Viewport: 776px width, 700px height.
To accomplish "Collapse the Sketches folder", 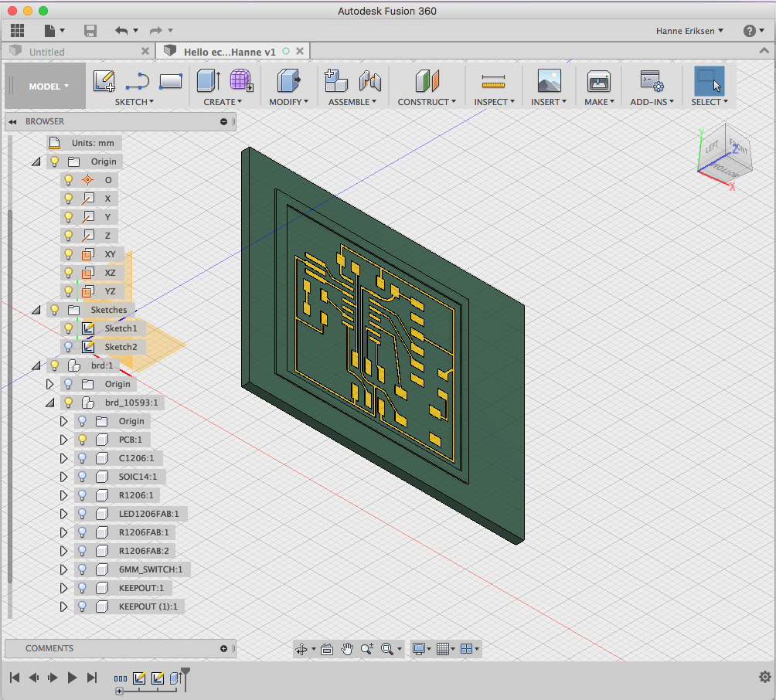I will tap(36, 310).
